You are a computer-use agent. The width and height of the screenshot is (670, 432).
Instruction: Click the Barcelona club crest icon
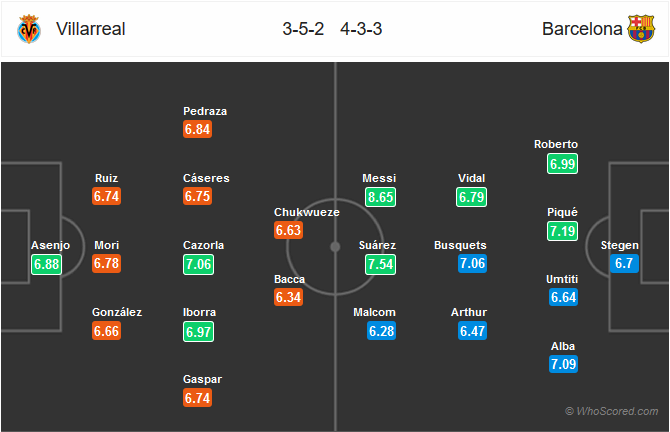(x=640, y=29)
